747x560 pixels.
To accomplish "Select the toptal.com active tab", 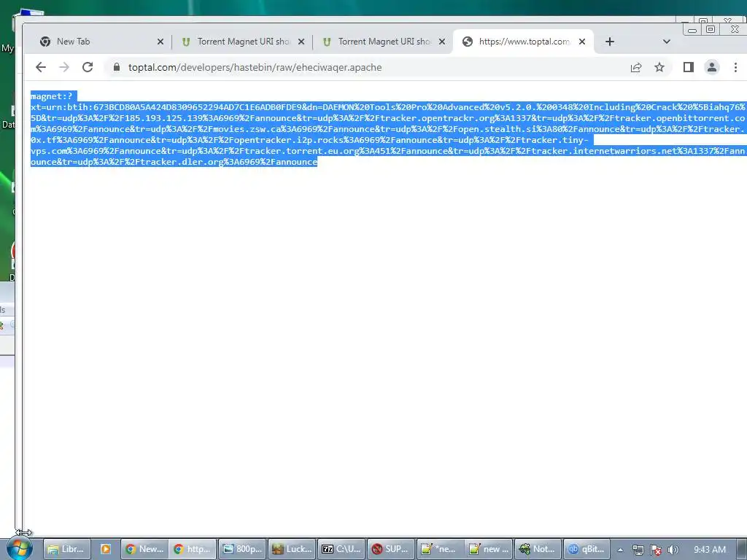I will 523,42.
